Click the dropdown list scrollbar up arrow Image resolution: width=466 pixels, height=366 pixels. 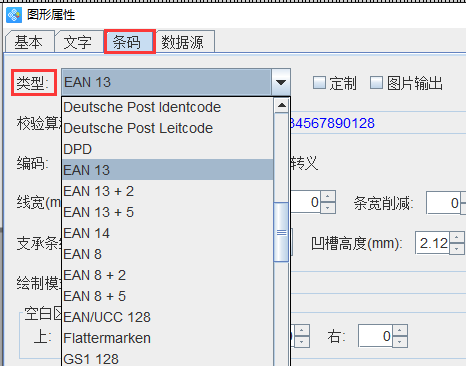click(x=282, y=106)
